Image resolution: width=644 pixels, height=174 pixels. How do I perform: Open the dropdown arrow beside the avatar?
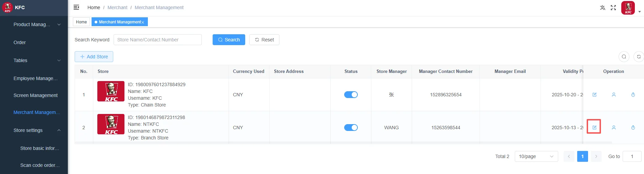click(x=640, y=12)
